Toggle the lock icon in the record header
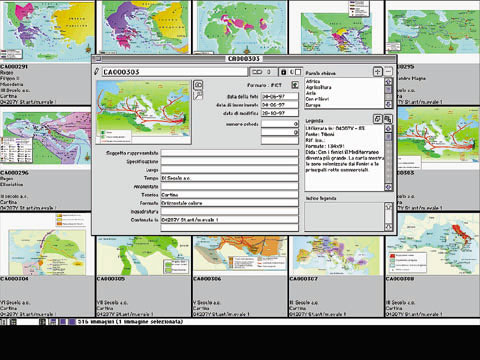 [x=284, y=72]
